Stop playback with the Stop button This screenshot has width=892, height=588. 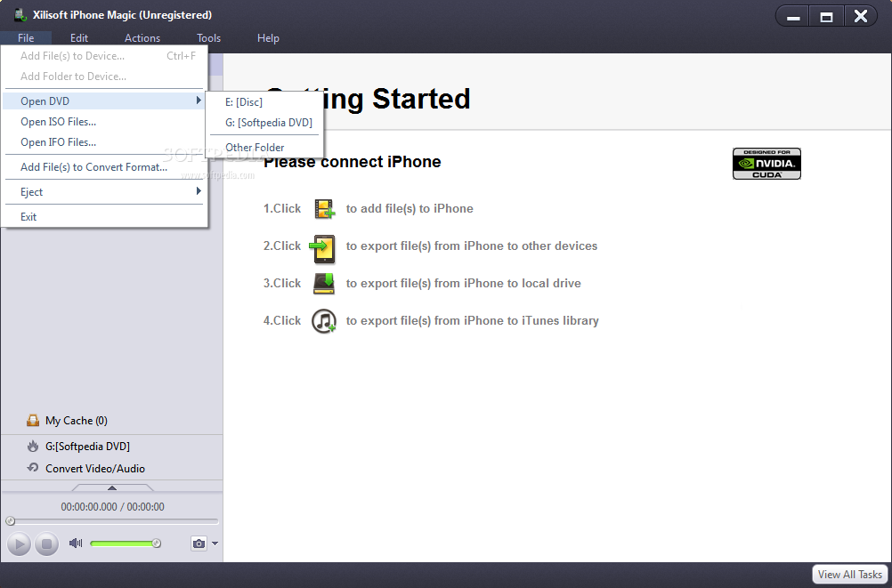coord(46,544)
